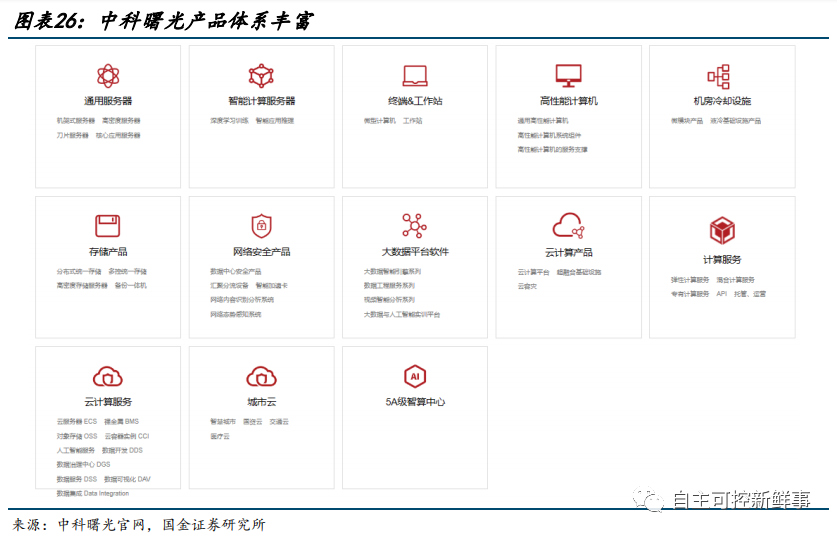Select the red cube icon for 计算服务
The width and height of the screenshot is (837, 536).
[722, 231]
